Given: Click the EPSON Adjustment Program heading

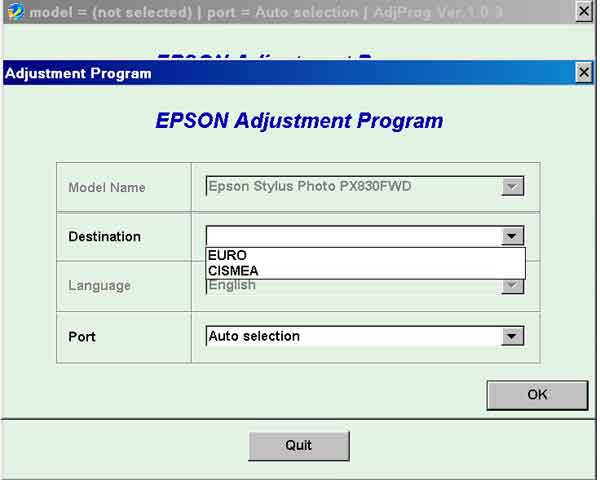Looking at the screenshot, I should [299, 121].
